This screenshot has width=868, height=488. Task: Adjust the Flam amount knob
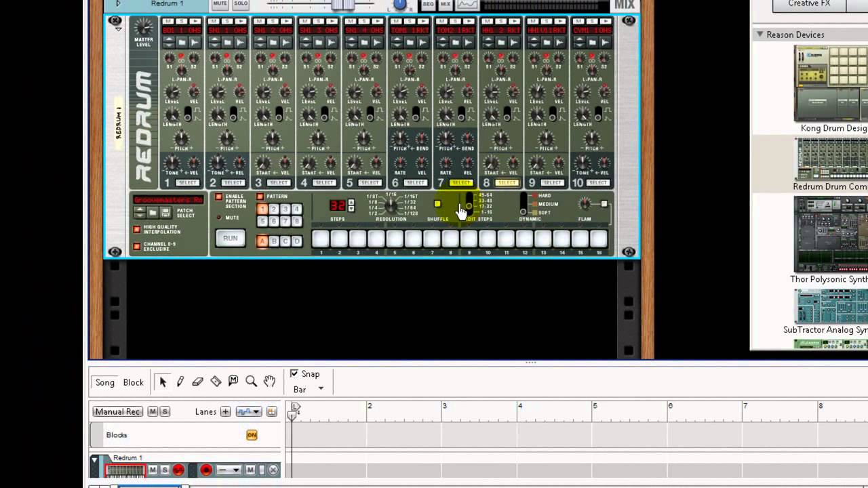[585, 204]
